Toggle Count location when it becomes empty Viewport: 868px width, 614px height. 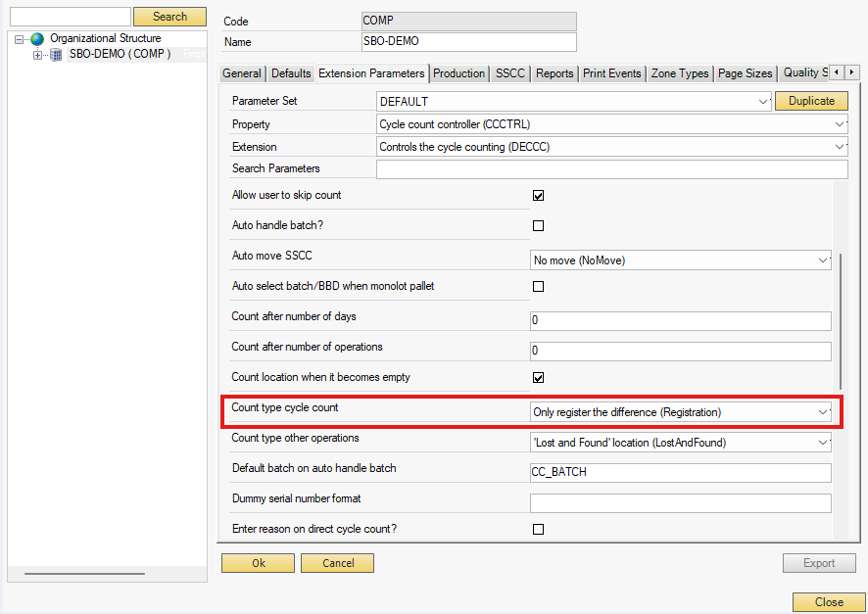[x=538, y=378]
